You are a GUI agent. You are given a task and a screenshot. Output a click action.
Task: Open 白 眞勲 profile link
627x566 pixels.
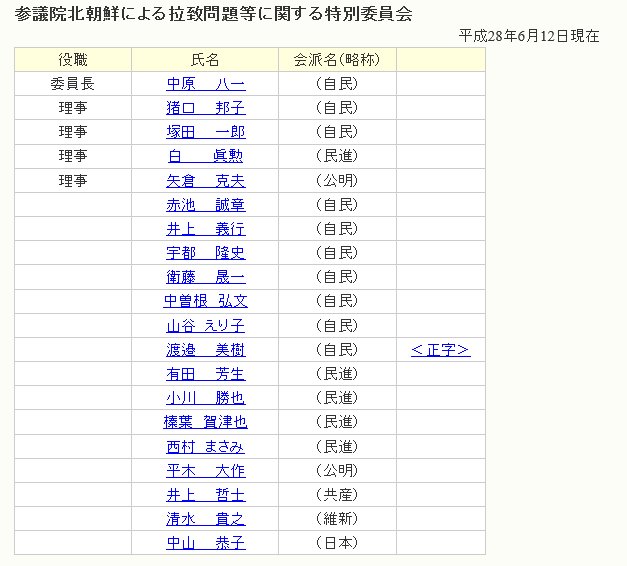click(x=206, y=156)
